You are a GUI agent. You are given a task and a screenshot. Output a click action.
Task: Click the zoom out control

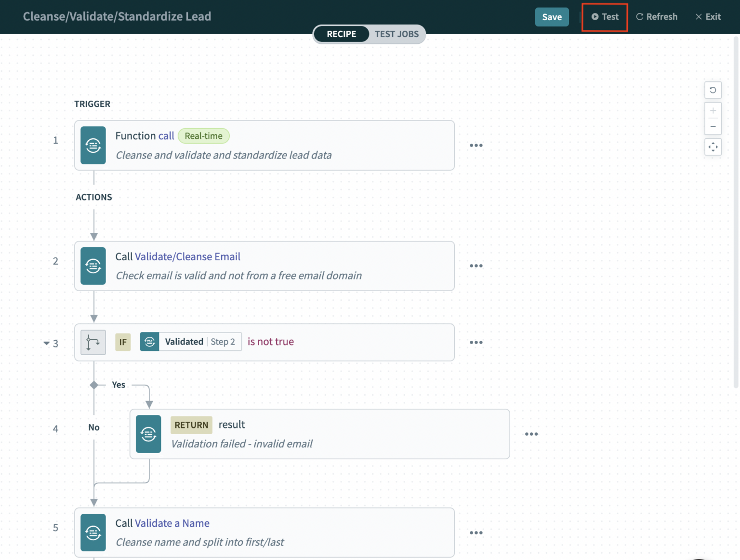pyautogui.click(x=713, y=126)
